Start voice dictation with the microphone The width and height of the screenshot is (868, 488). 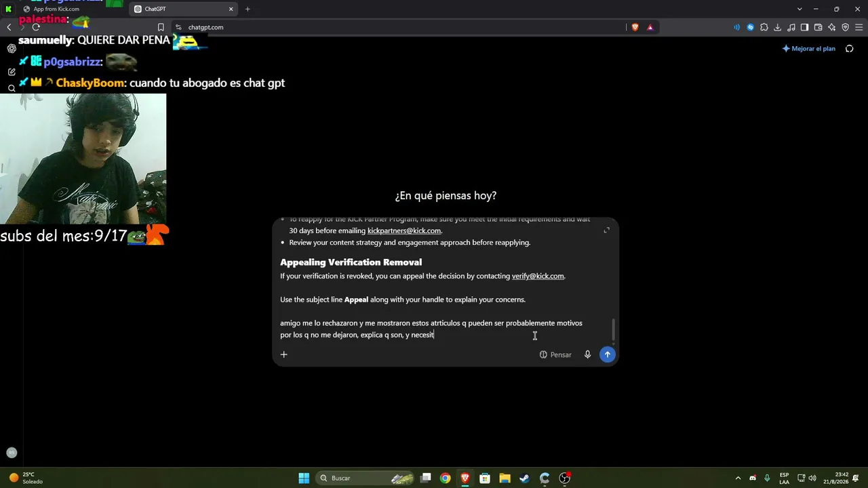click(587, 354)
